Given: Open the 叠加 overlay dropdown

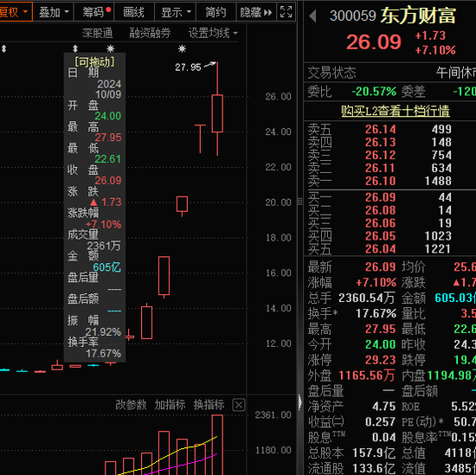Looking at the screenshot, I should tap(54, 12).
